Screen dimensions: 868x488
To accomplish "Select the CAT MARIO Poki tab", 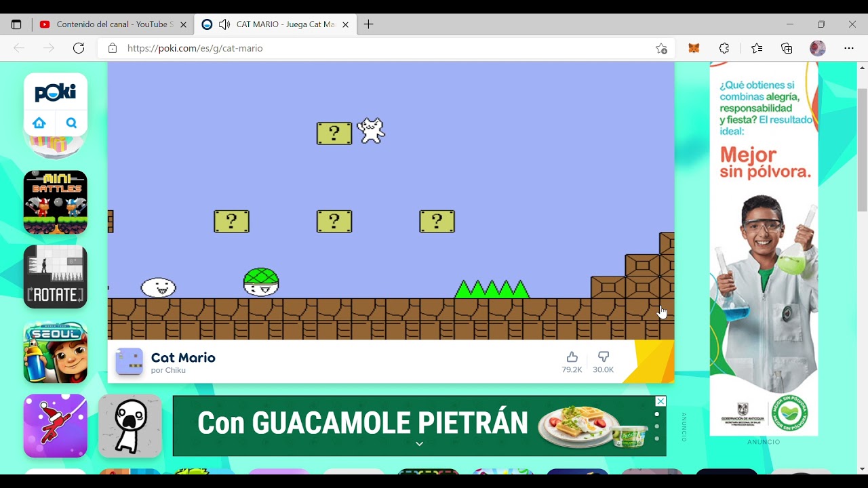I will tap(276, 24).
